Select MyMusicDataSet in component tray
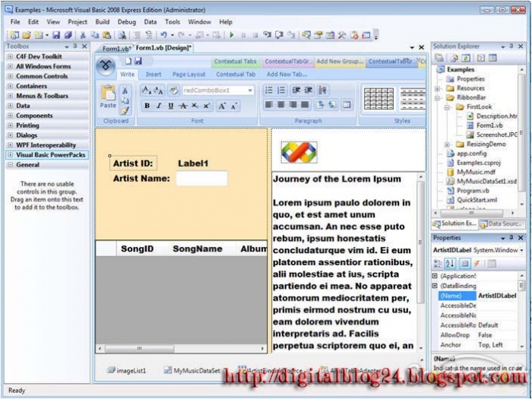The image size is (532, 399). click(x=192, y=371)
